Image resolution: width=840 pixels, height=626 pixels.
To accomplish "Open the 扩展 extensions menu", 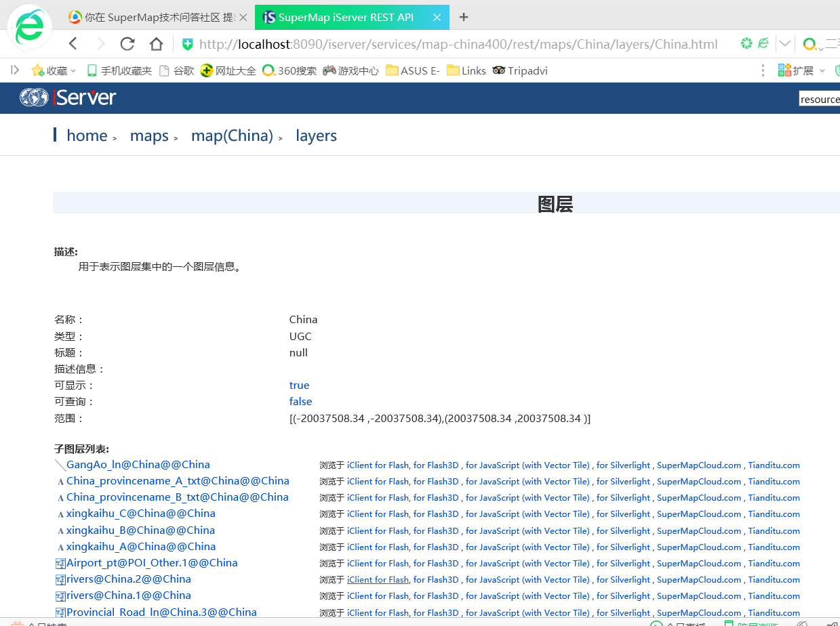I will tap(801, 70).
